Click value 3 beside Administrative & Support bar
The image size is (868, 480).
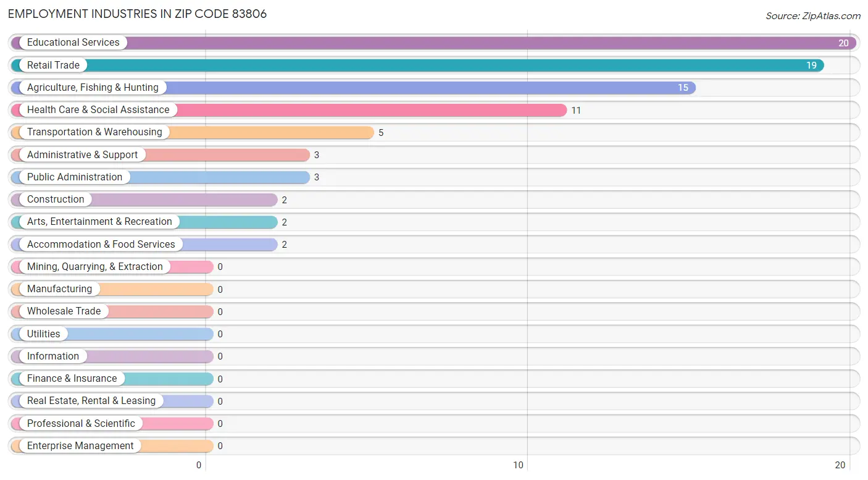[317, 155]
